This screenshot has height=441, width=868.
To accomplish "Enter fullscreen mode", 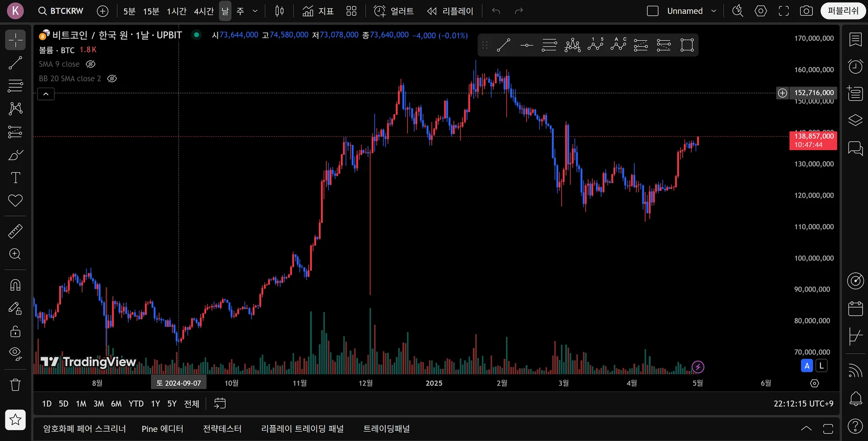I will [x=783, y=11].
